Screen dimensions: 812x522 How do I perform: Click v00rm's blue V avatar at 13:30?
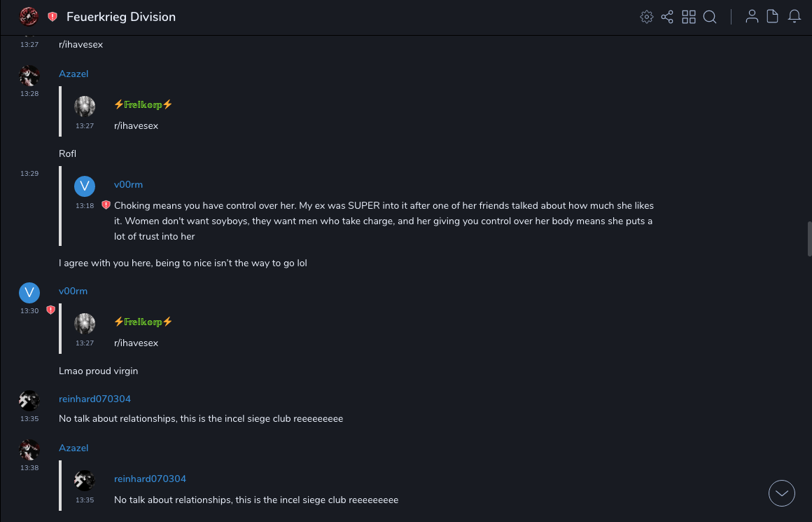click(x=29, y=293)
